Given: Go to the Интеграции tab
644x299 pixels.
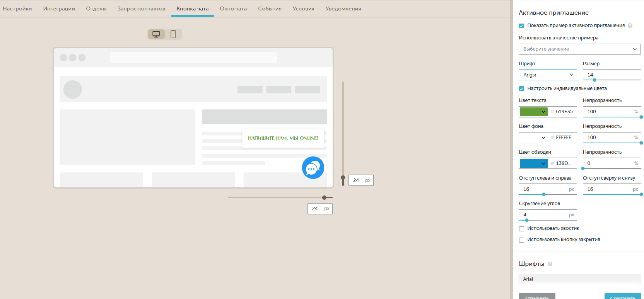Looking at the screenshot, I should [59, 8].
